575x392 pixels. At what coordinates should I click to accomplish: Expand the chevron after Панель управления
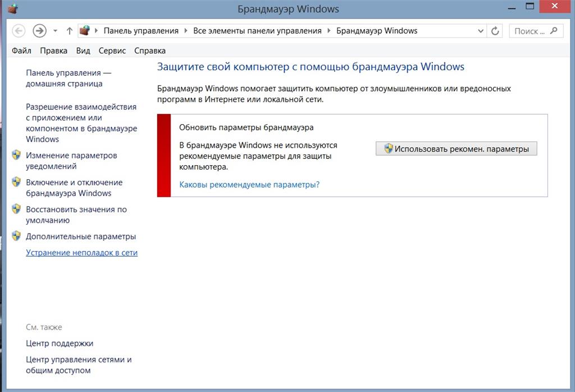pos(185,31)
